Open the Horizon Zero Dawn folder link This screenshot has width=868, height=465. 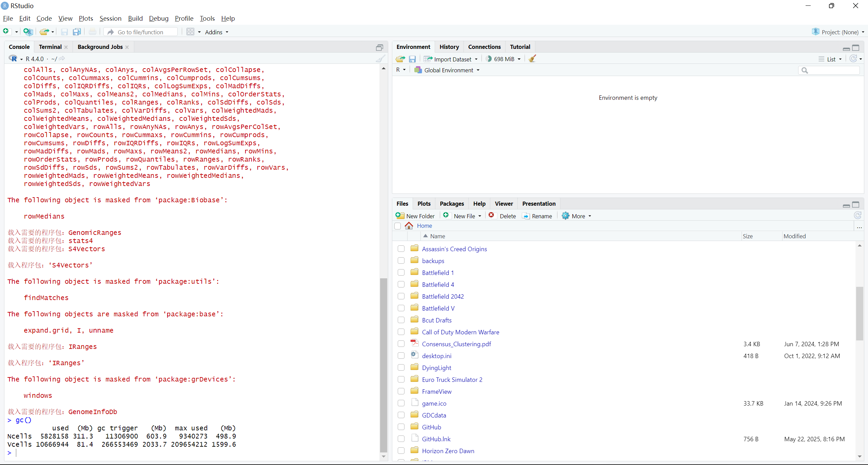(448, 451)
